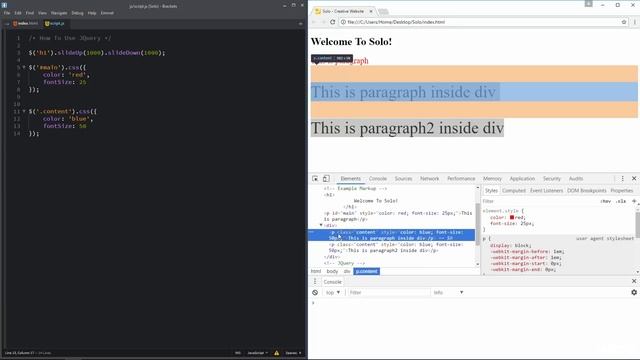Open the Navigate menu in Brackets
This screenshot has width=640, height=360.
pyautogui.click(x=59, y=13)
